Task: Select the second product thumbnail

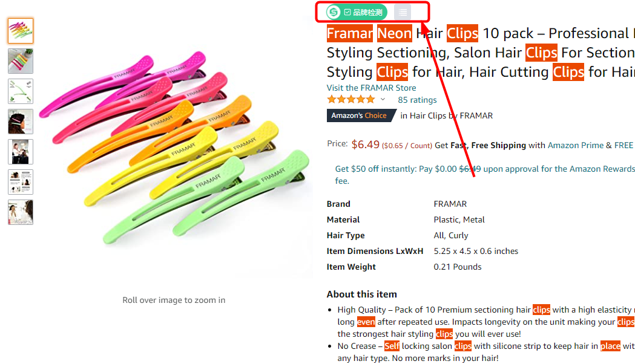Action: point(21,61)
